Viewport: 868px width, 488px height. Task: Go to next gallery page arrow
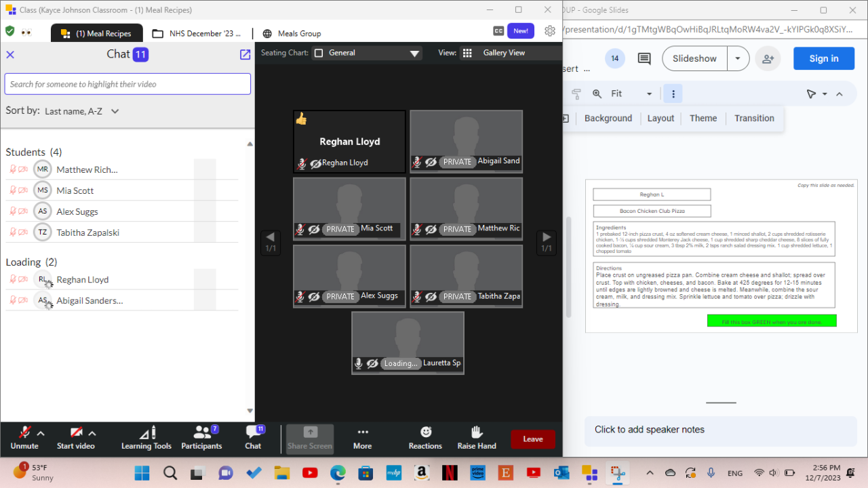pyautogui.click(x=546, y=242)
